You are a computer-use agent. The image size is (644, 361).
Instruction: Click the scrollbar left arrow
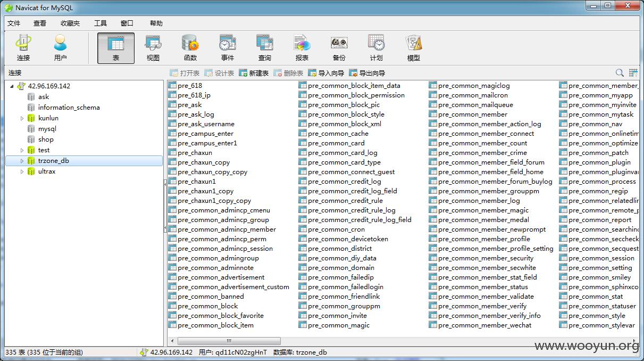(x=172, y=341)
